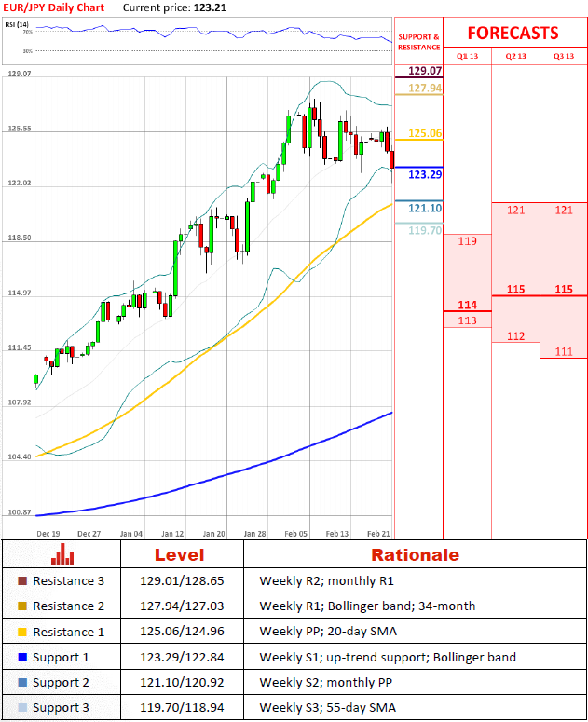The height and width of the screenshot is (722, 588).
Task: Click the Jan 12 date axis label
Action: click(172, 534)
